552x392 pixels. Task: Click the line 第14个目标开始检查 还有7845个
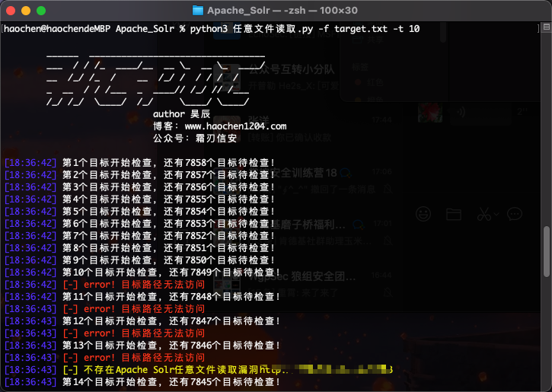[x=142, y=382]
